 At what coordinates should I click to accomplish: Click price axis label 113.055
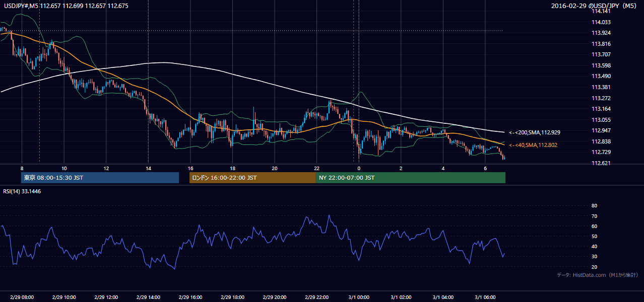coord(601,120)
